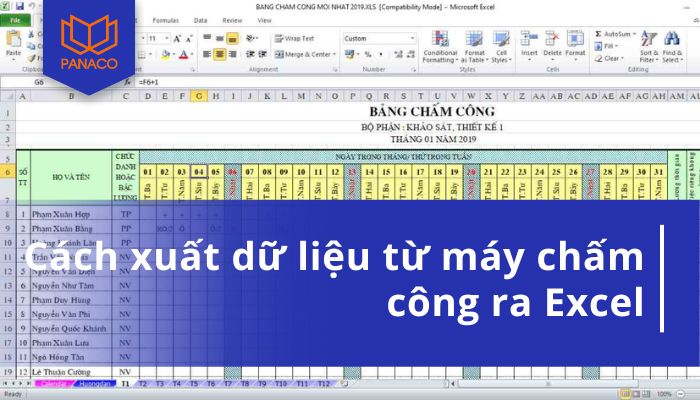Click in the Name Box showing G6

click(x=39, y=82)
